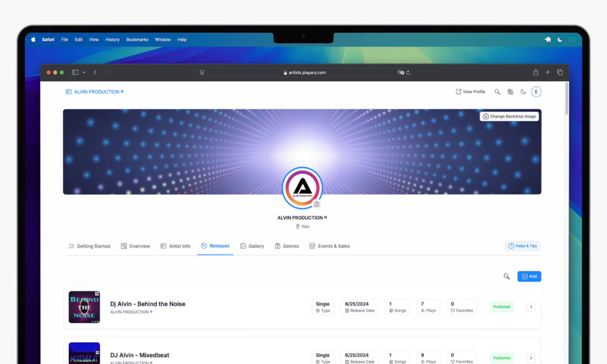Open the Bookmarks menu
This screenshot has width=607, height=364.
click(x=137, y=39)
